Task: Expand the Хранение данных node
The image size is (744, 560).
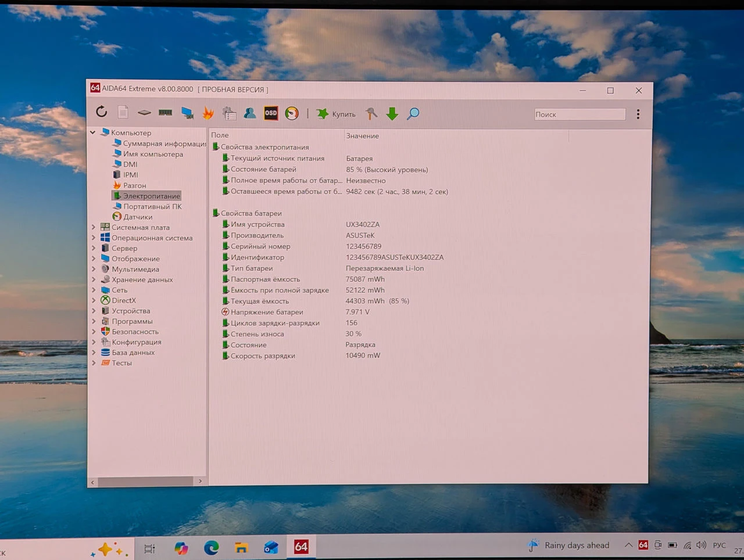Action: point(94,279)
